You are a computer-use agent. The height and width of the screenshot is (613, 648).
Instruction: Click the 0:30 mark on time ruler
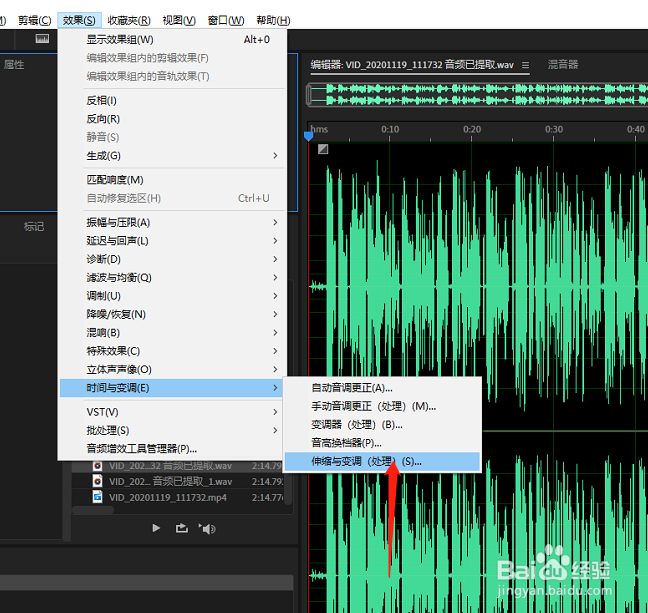tap(553, 130)
